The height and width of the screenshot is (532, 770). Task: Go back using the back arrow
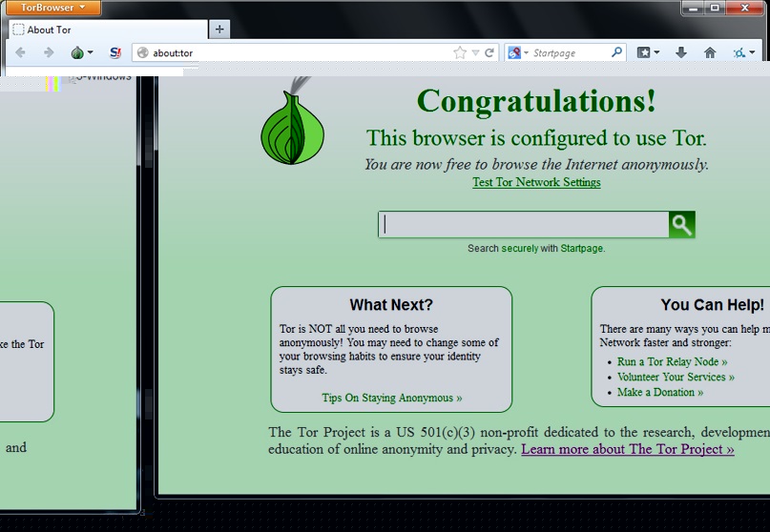20,52
